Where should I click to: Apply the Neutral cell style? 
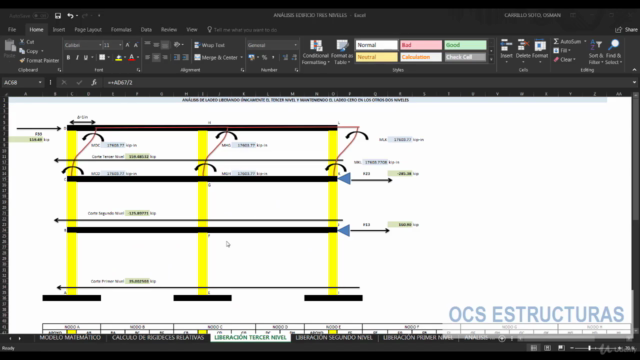(x=376, y=57)
